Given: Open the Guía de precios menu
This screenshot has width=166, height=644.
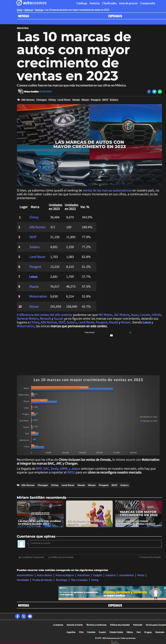Looking at the screenshot, I should click(x=128, y=3).
